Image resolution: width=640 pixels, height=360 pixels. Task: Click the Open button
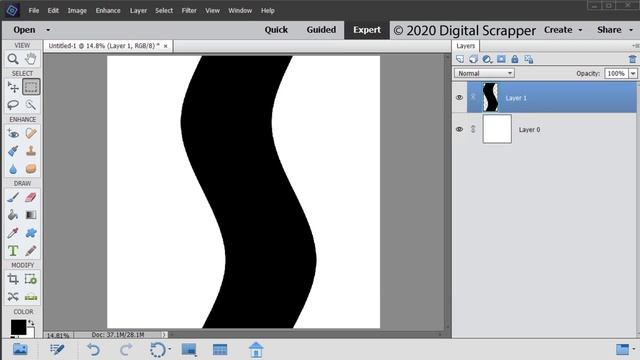tap(24, 30)
